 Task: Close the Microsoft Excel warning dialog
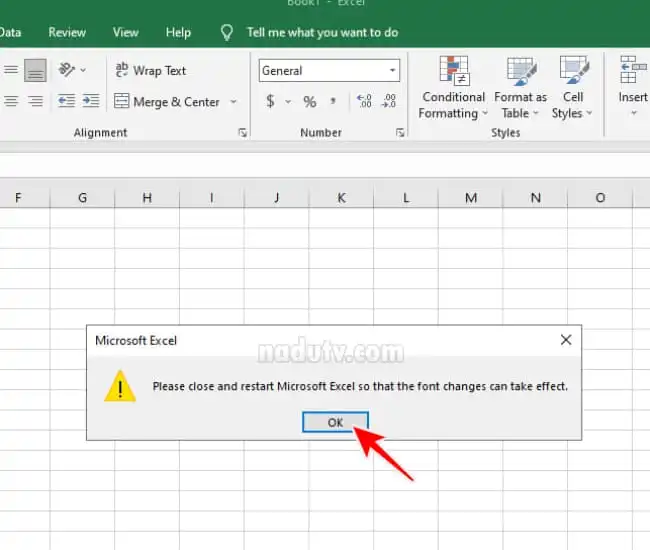click(565, 340)
